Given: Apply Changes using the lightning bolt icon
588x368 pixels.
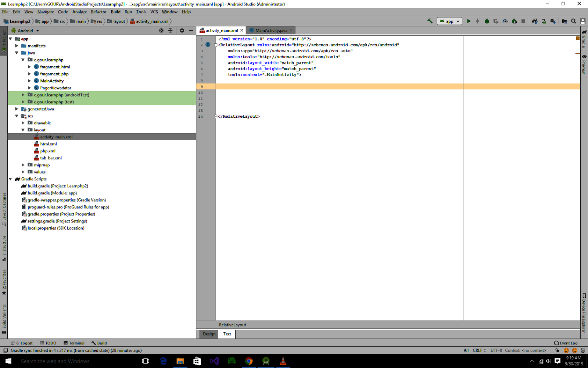Looking at the screenshot, I should (477, 21).
